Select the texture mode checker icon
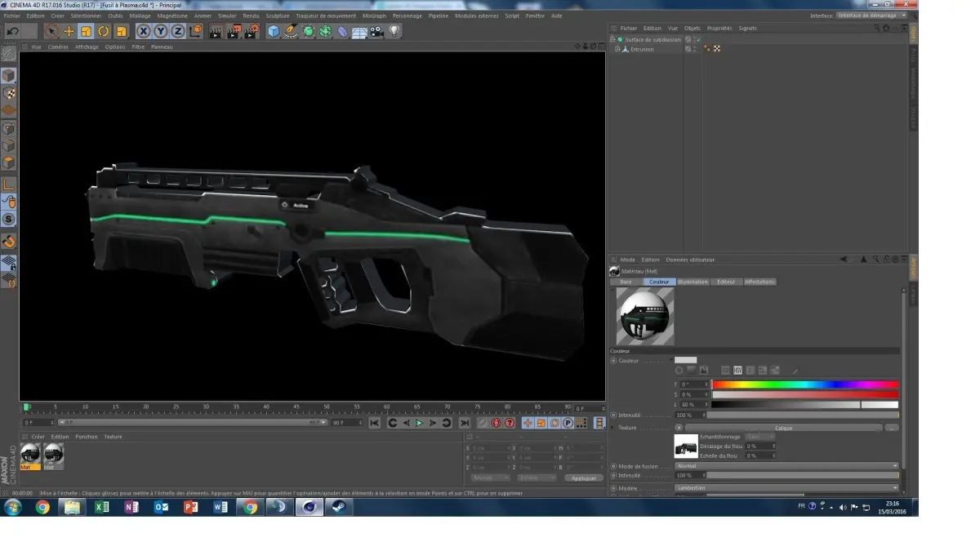 tap(8, 93)
